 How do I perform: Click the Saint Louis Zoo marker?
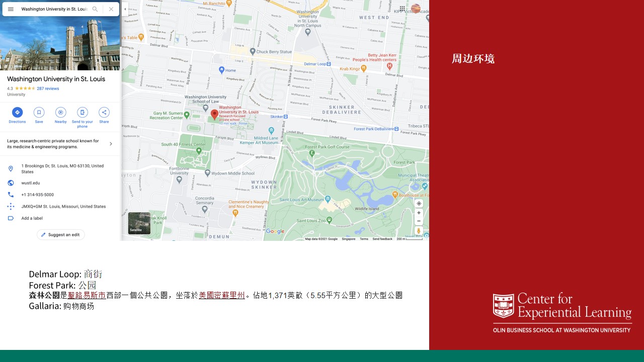click(x=329, y=220)
